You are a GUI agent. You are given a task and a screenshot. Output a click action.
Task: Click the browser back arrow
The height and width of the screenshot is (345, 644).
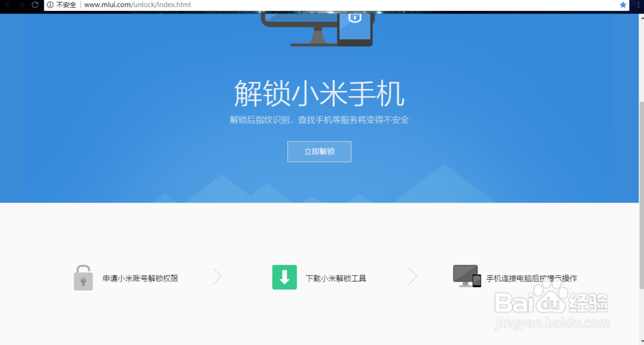click(8, 5)
